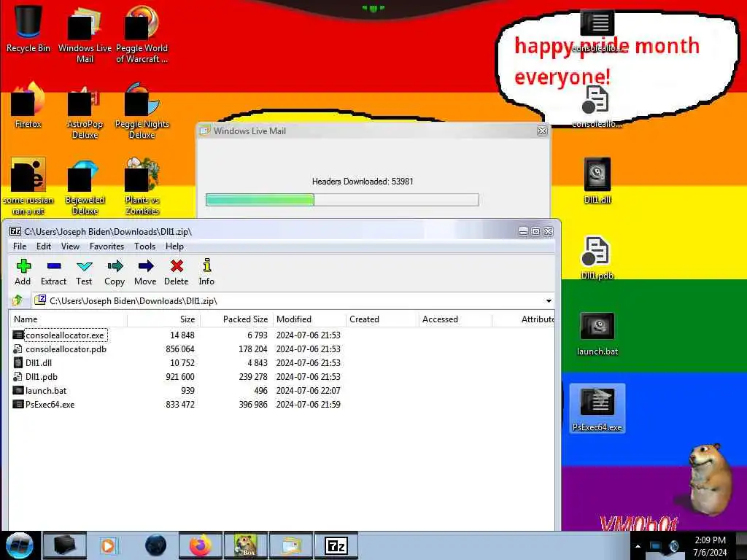
Task: Click the Test archive toolbar icon
Action: (84, 272)
